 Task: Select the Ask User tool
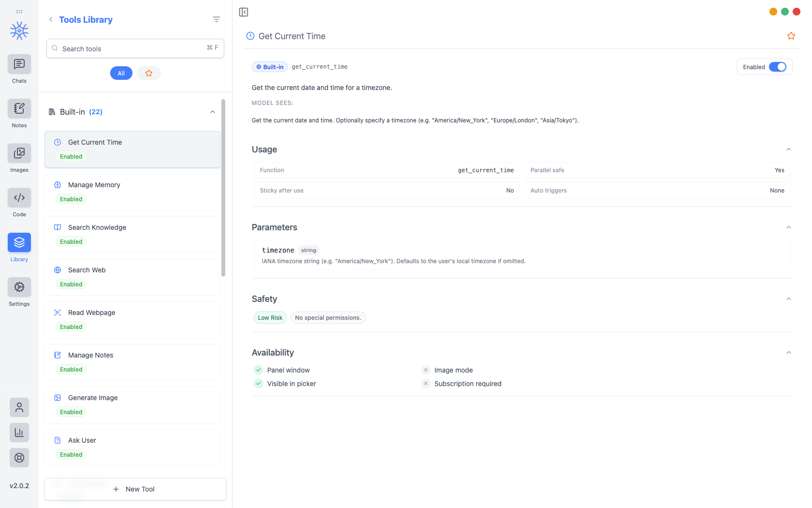[132, 448]
